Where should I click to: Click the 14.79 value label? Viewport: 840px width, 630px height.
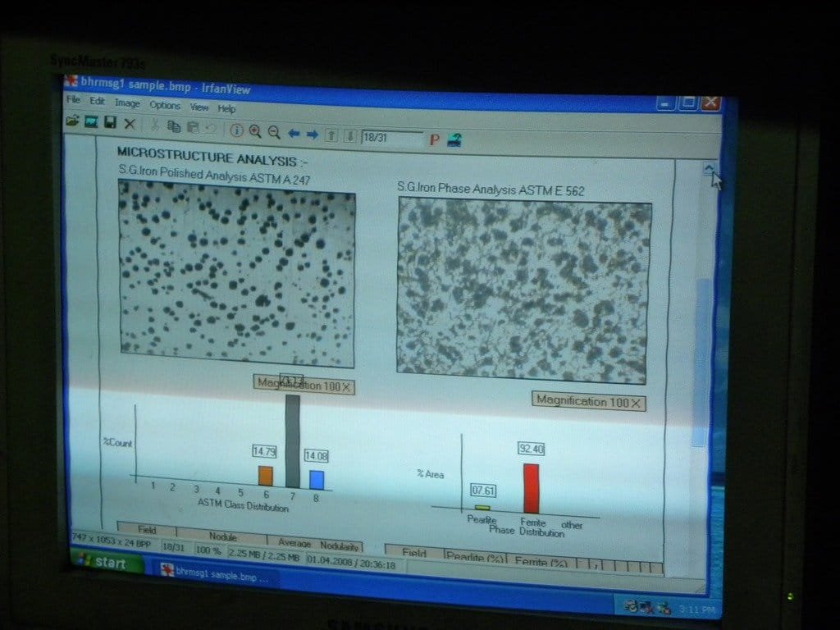click(x=264, y=452)
